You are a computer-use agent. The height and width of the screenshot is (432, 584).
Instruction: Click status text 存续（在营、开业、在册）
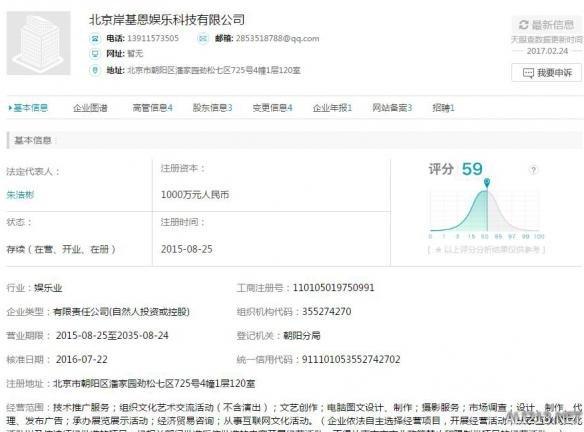[x=61, y=249]
